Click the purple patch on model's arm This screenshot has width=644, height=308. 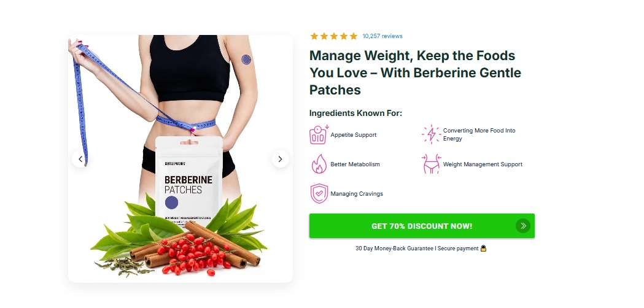tap(246, 60)
